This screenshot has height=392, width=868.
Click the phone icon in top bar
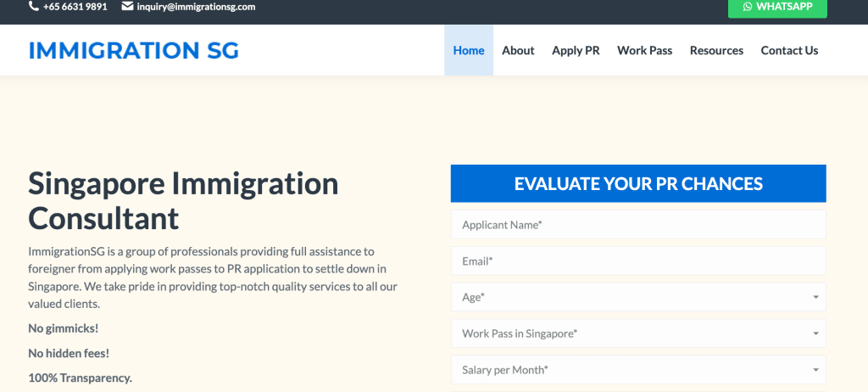pyautogui.click(x=33, y=7)
